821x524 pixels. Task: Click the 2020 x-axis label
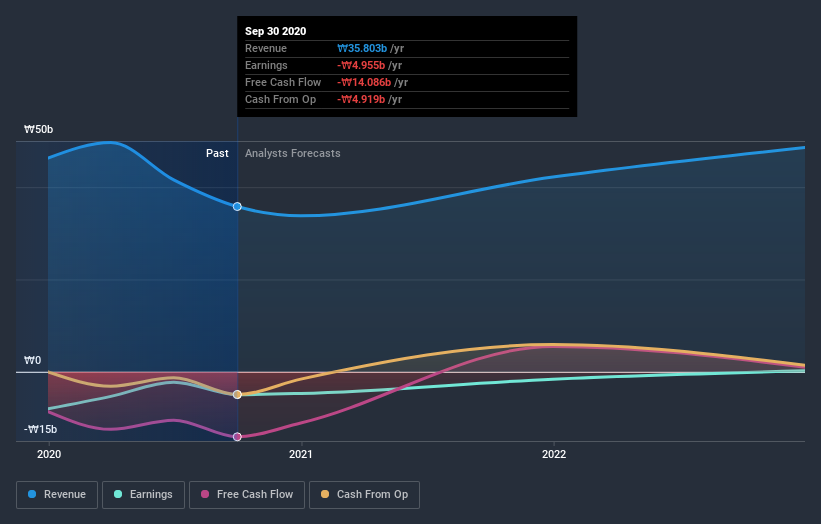pos(49,454)
